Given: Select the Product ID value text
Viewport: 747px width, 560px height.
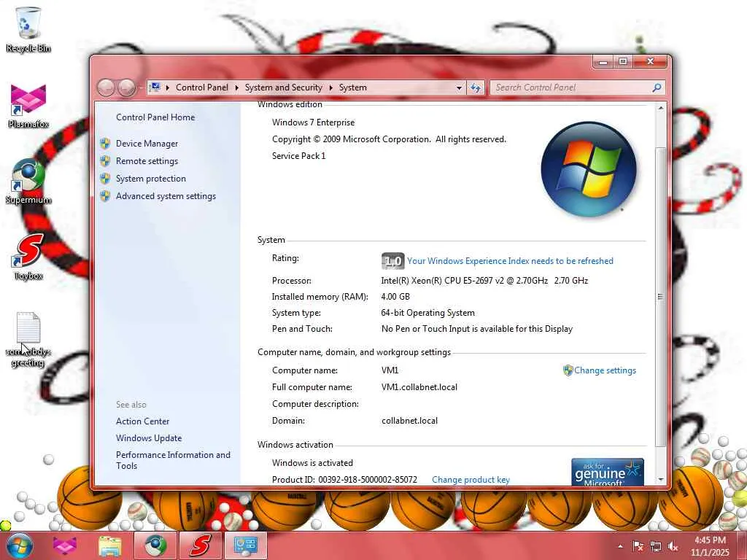Looking at the screenshot, I should click(x=368, y=480).
